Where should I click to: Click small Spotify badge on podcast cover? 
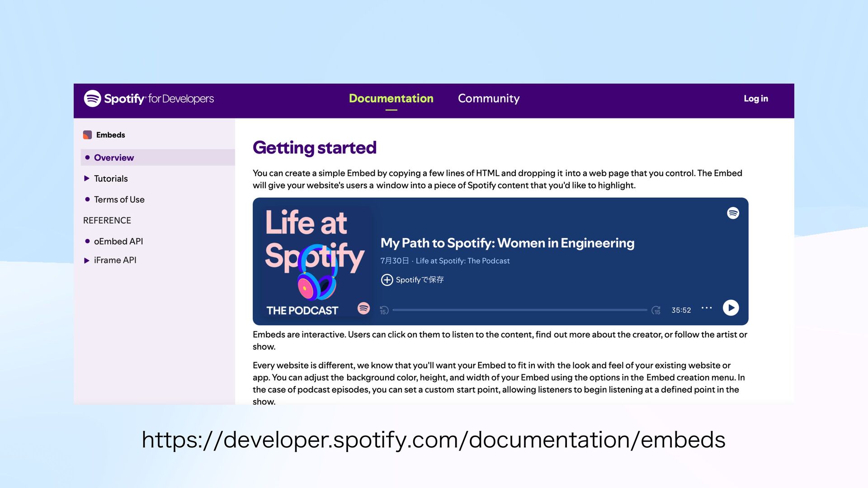tap(363, 308)
